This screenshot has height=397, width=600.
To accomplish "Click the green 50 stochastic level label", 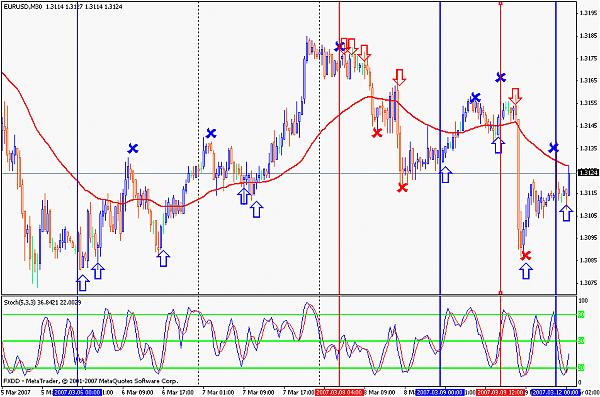I will (581, 341).
